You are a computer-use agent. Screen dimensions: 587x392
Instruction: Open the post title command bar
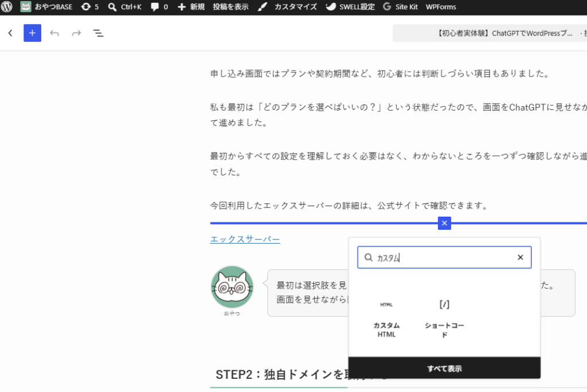490,33
